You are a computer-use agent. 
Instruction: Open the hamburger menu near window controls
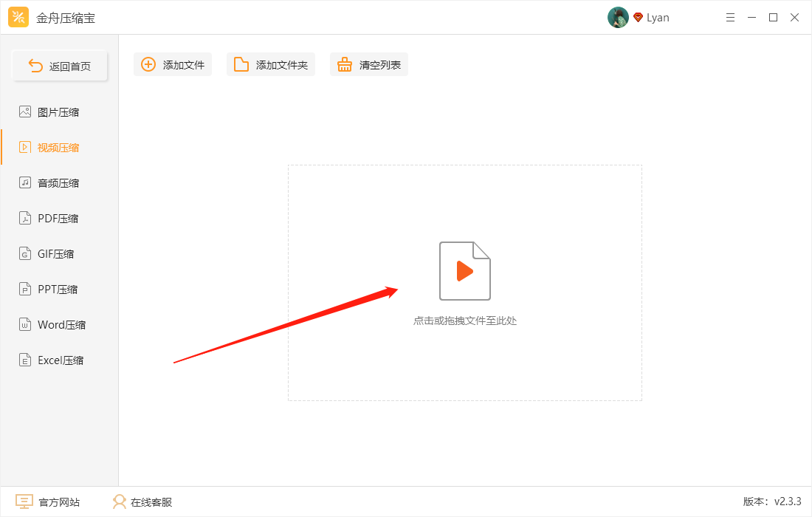[x=730, y=17]
